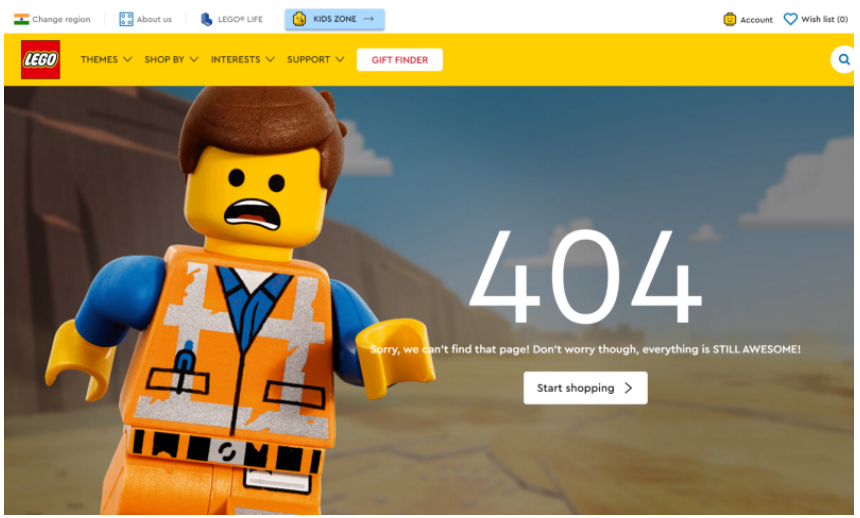860x518 pixels.
Task: Open the THEMES menu
Action: pyautogui.click(x=106, y=59)
